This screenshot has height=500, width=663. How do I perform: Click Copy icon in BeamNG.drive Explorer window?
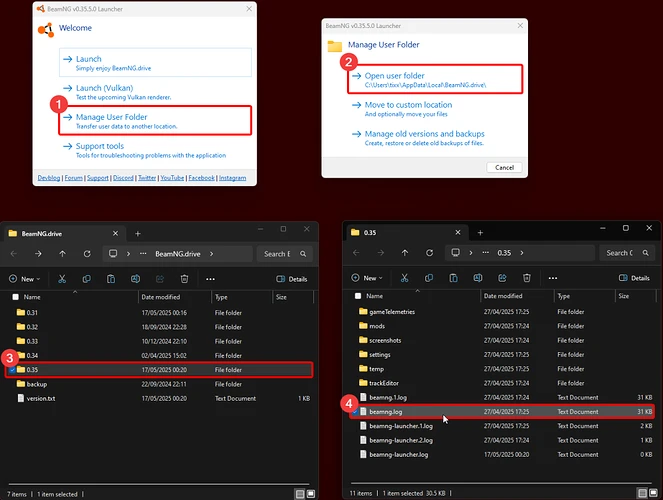[87, 279]
